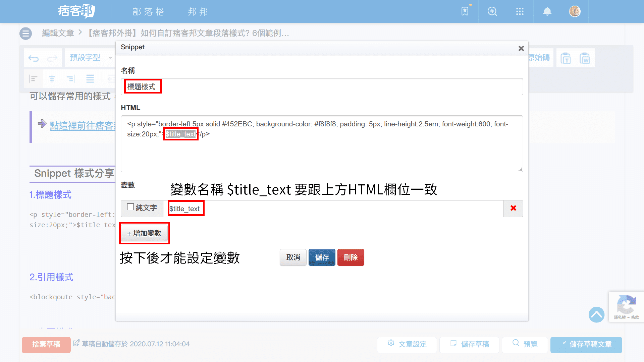Toggle the 純文字 checkbox
The width and height of the screenshot is (644, 362).
click(130, 207)
